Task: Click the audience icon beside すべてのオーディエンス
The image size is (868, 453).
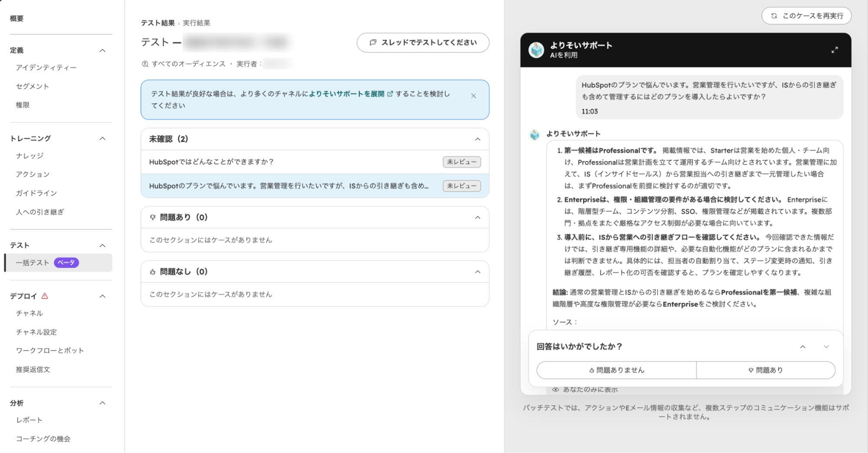Action: tap(145, 64)
